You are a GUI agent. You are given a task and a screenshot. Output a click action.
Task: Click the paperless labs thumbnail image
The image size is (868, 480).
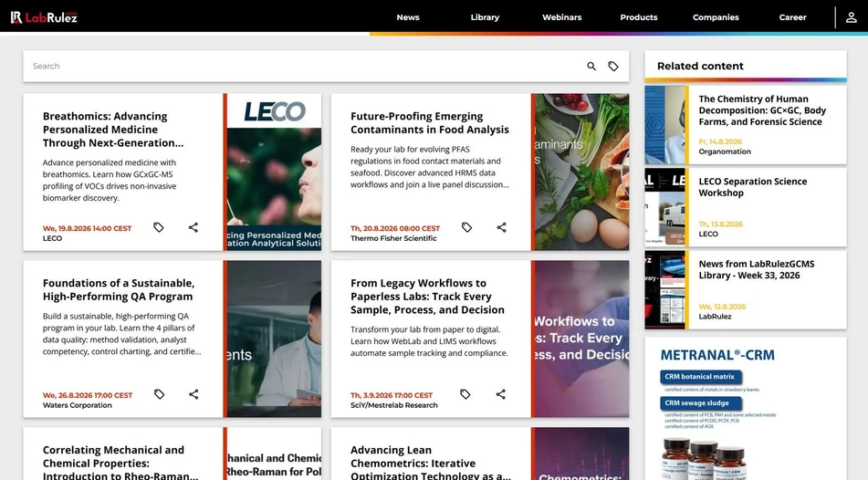(x=581, y=339)
